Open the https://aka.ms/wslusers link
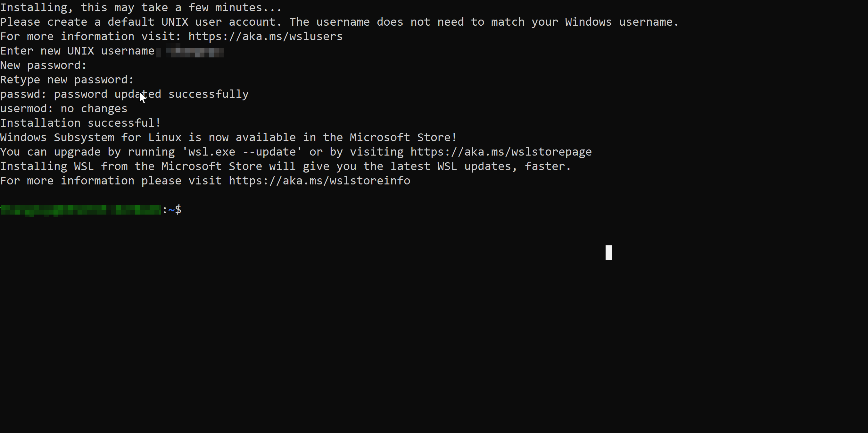The image size is (868, 433). [x=266, y=37]
